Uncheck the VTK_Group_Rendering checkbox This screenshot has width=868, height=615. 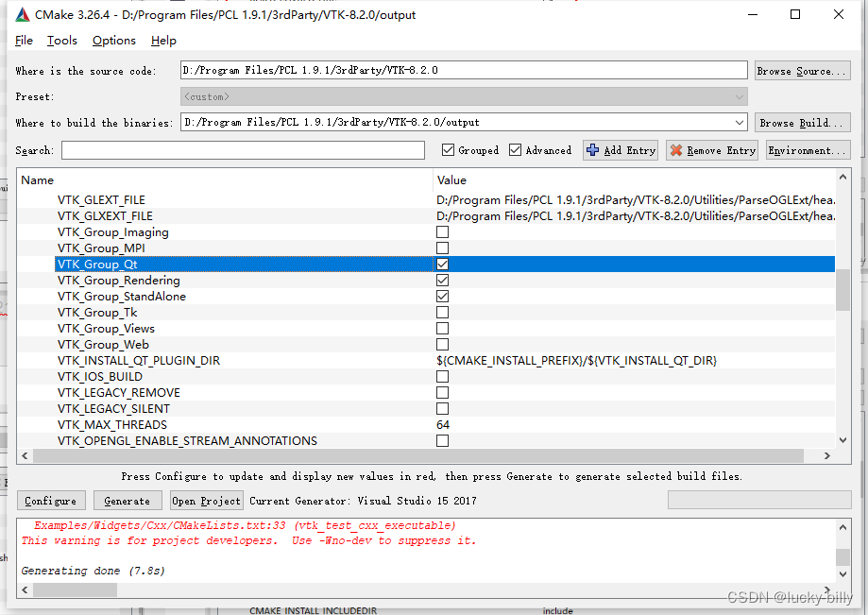(442, 280)
